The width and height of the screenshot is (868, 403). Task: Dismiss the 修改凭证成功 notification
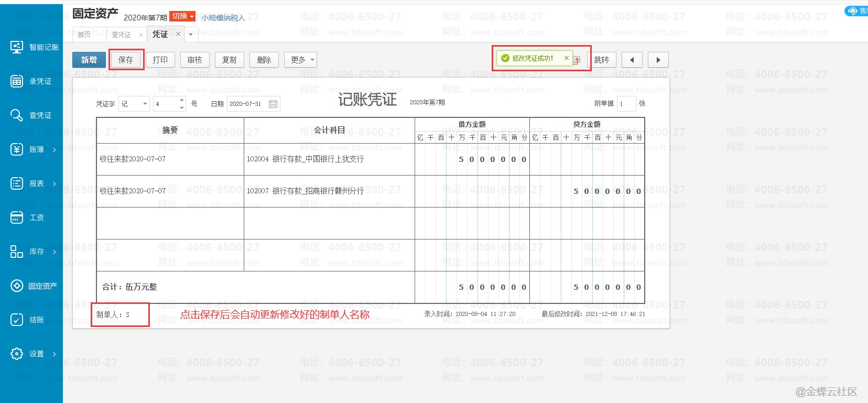(x=566, y=58)
